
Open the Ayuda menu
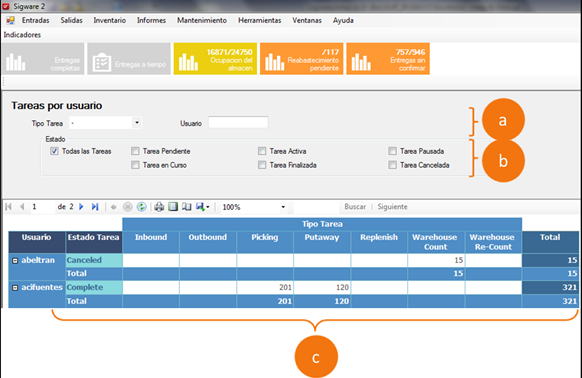point(343,20)
